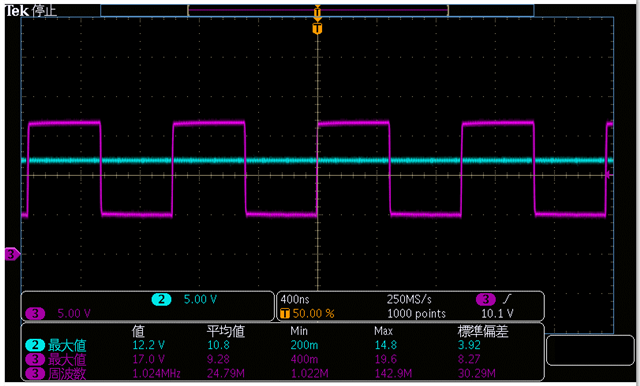Select the channel 3 最大値 measurement badge
The width and height of the screenshot is (640, 386).
coord(35,359)
